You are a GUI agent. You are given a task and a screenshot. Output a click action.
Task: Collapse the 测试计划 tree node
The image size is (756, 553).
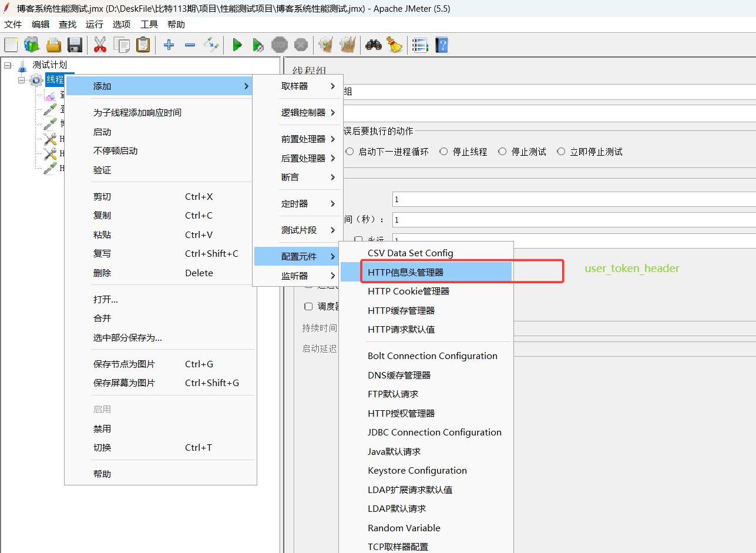(x=7, y=65)
